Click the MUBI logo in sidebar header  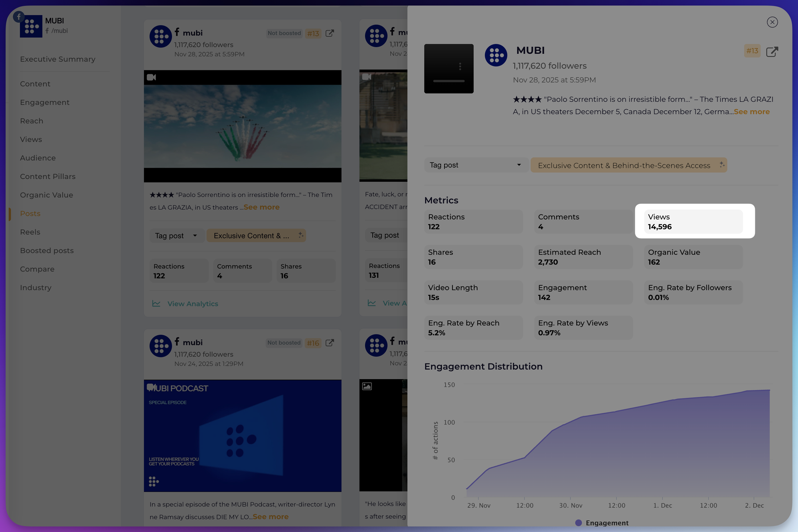tap(31, 26)
